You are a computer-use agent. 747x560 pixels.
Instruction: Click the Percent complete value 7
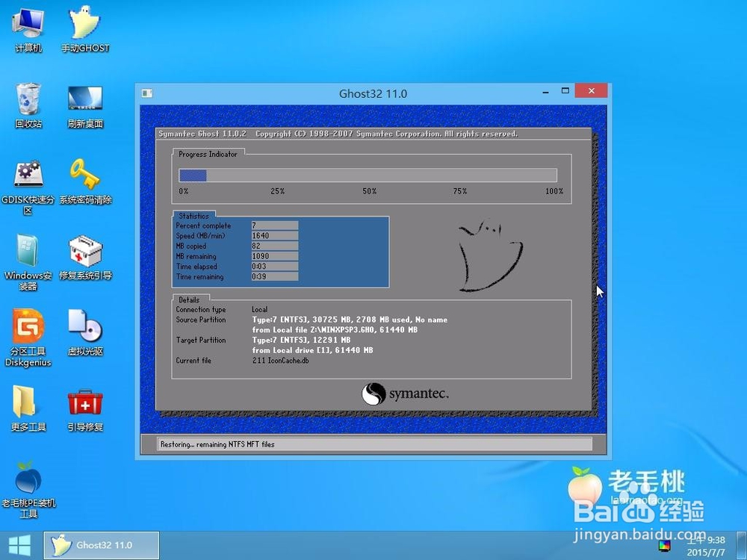tap(275, 225)
